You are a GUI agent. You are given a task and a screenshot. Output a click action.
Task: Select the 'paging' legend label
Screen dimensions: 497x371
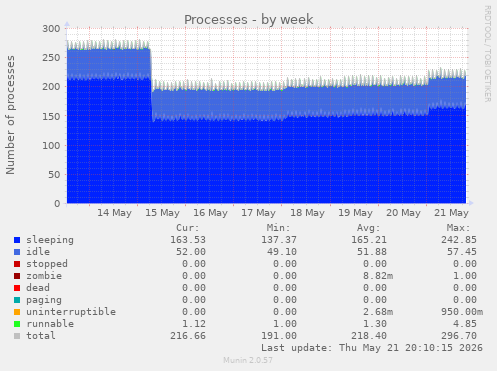click(44, 300)
